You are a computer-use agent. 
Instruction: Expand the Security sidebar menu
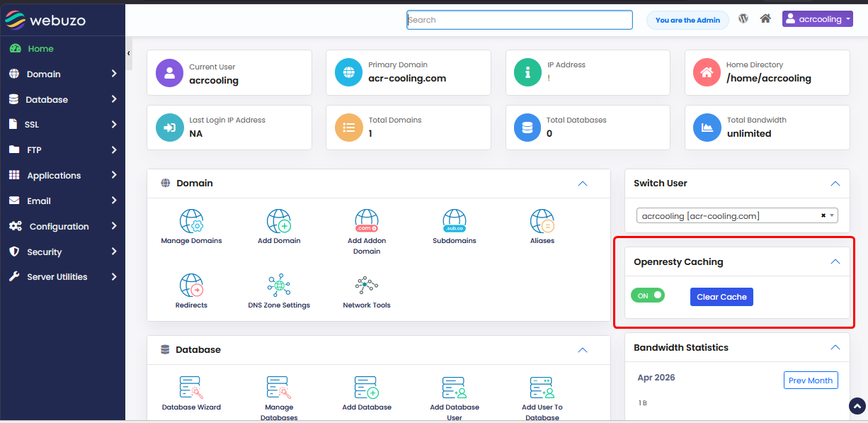[62, 252]
